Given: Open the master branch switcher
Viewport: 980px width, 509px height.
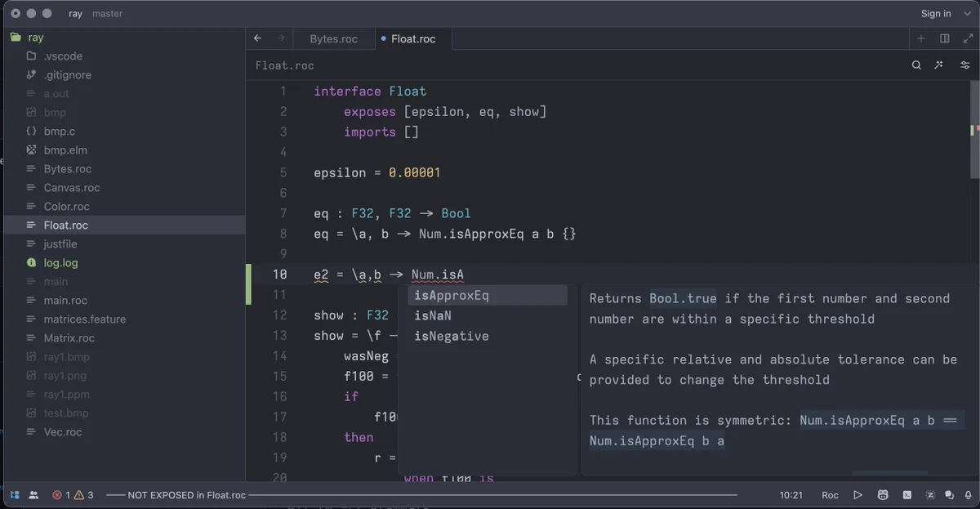Looking at the screenshot, I should coord(107,14).
